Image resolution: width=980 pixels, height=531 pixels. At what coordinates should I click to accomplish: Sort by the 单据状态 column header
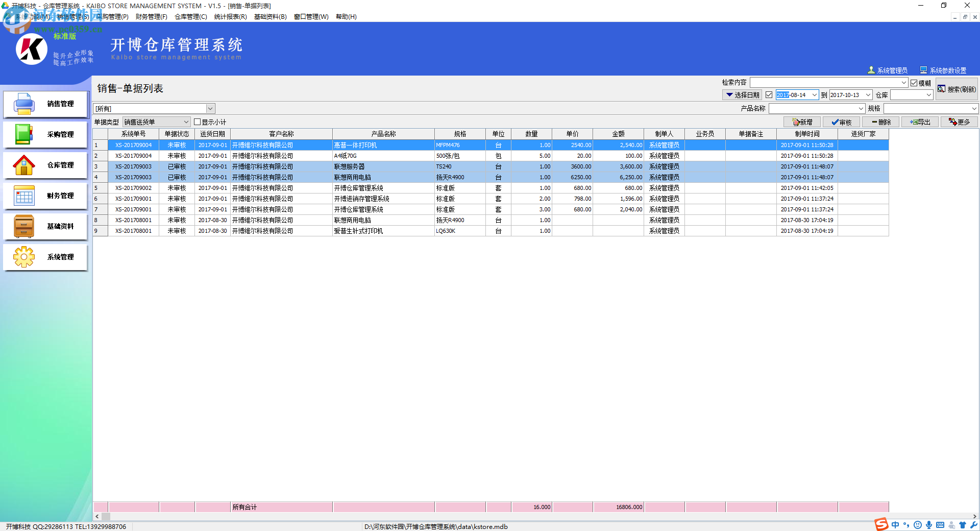(x=177, y=134)
